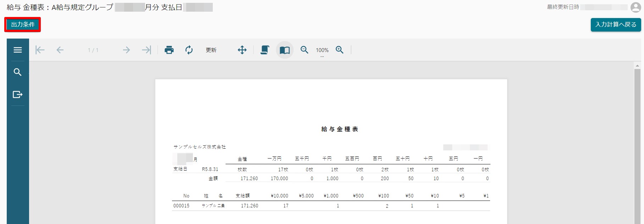Print the report
Image resolution: width=644 pixels, height=224 pixels.
169,50
